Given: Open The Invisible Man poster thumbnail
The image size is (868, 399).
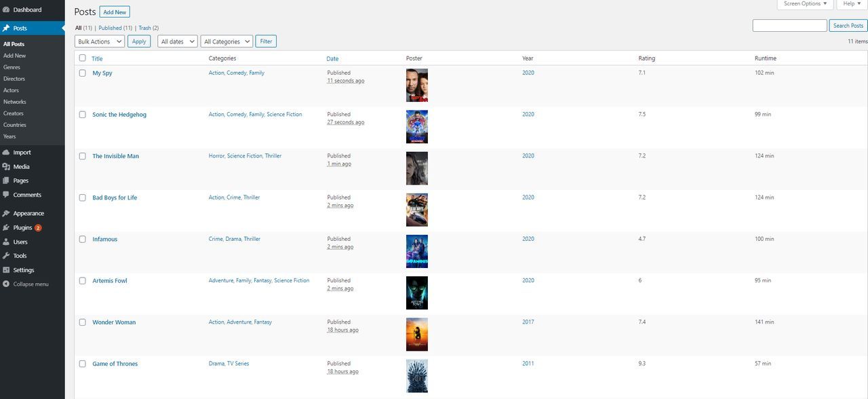Looking at the screenshot, I should 417,168.
